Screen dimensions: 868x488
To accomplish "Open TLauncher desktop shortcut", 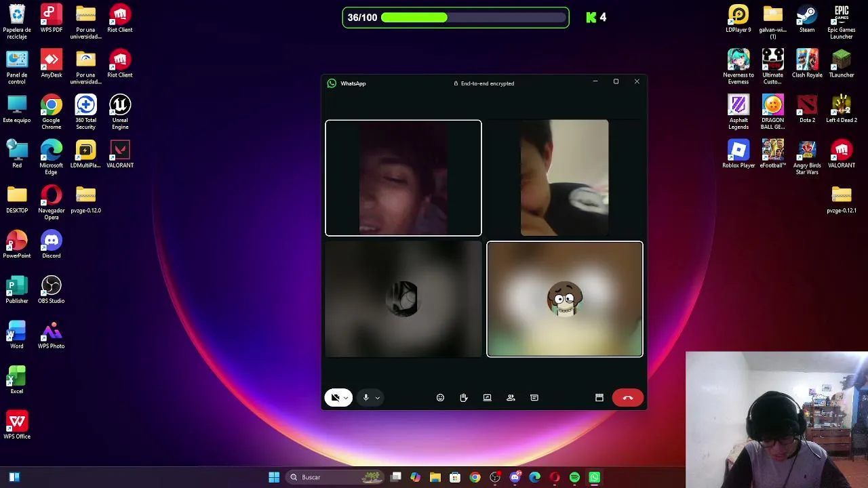I will click(842, 64).
